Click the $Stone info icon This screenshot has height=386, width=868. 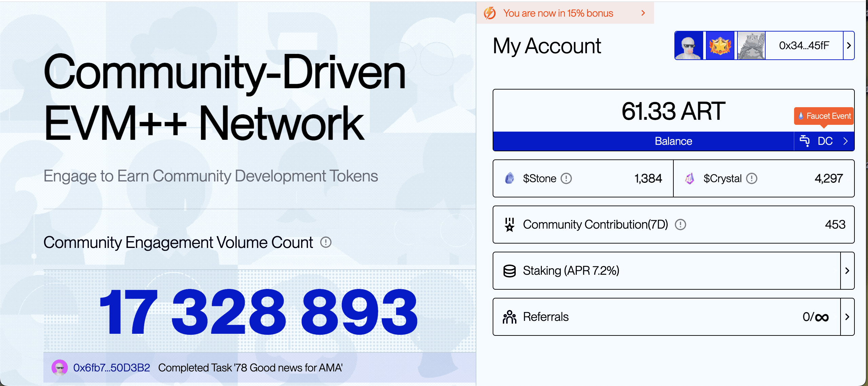(566, 178)
